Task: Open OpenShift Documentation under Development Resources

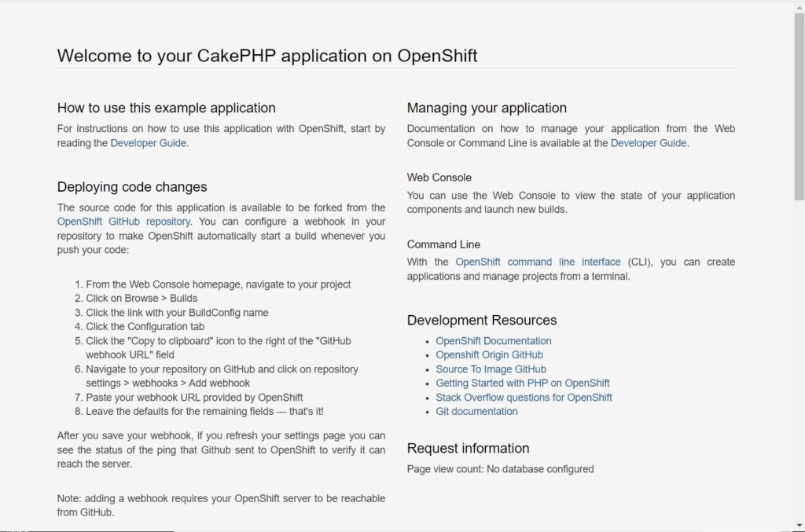Action: click(x=493, y=340)
